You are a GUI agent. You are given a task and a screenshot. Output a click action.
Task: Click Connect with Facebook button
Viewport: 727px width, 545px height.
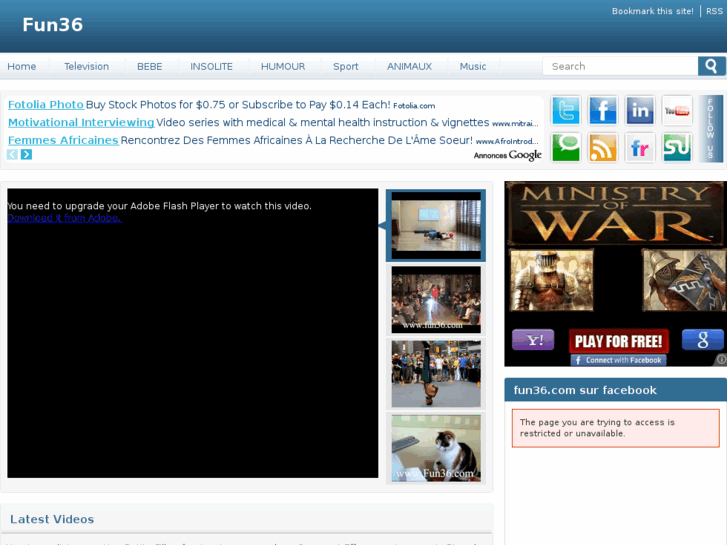click(619, 360)
